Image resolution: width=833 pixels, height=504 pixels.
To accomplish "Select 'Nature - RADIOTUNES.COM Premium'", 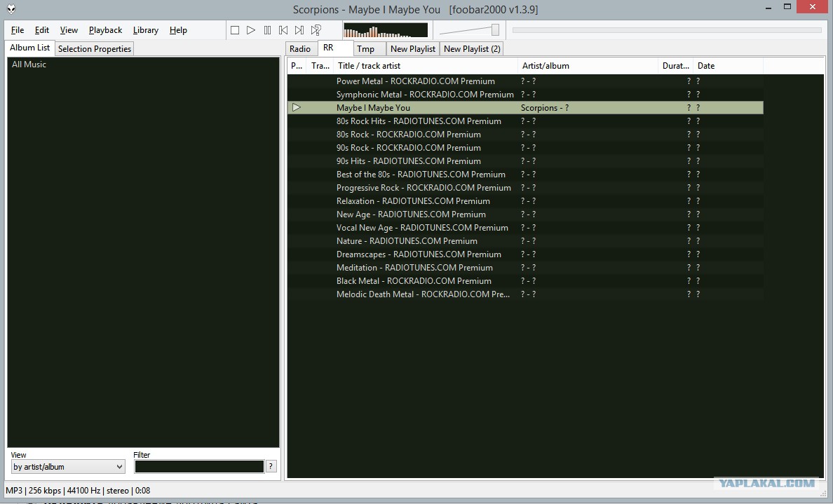I will [x=525, y=240].
